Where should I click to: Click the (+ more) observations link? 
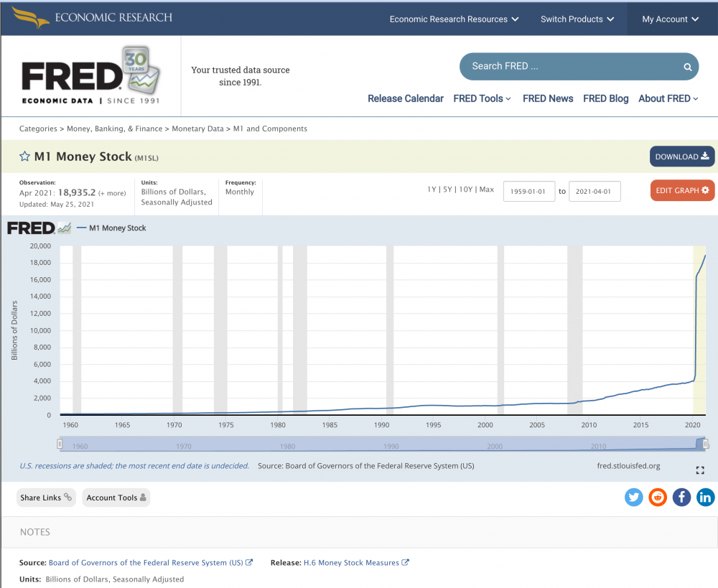(112, 193)
